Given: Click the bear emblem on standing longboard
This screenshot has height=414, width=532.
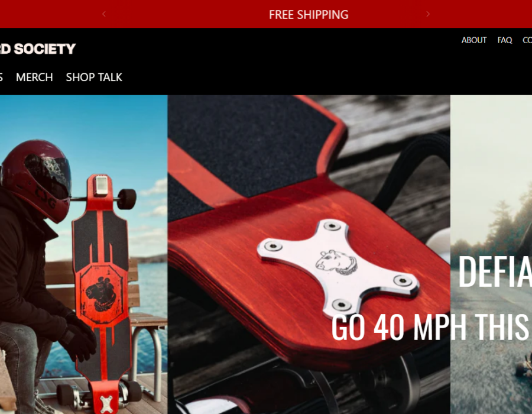Looking at the screenshot, I should pos(102,294).
